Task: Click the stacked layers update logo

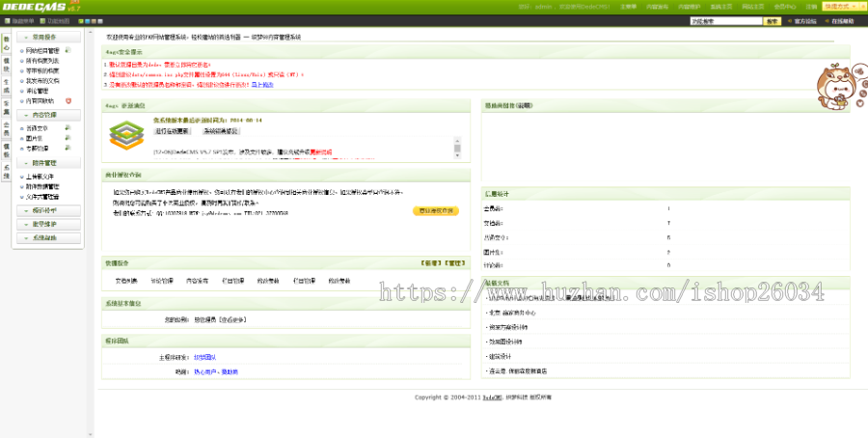Action: click(126, 136)
